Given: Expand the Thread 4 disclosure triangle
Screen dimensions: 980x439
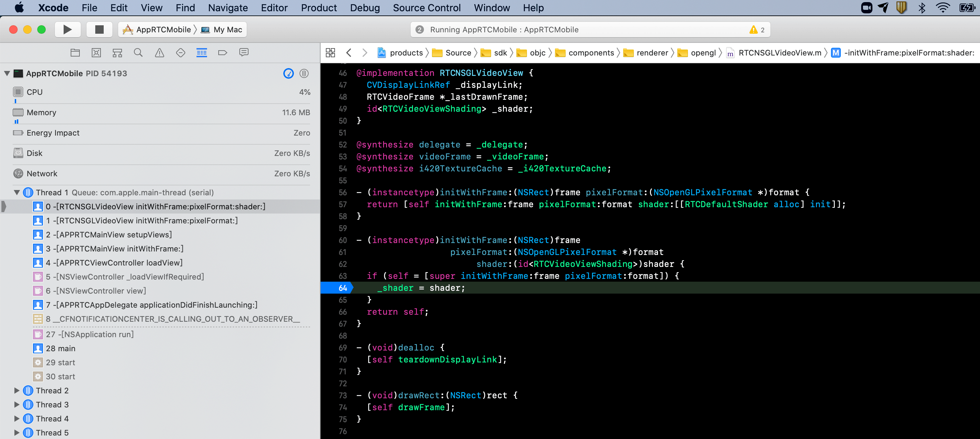Looking at the screenshot, I should point(17,419).
